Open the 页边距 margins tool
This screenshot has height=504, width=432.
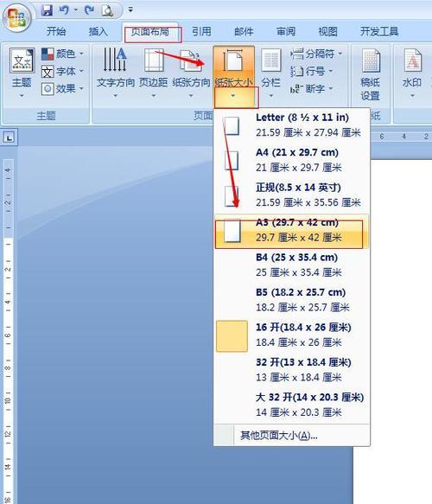153,72
